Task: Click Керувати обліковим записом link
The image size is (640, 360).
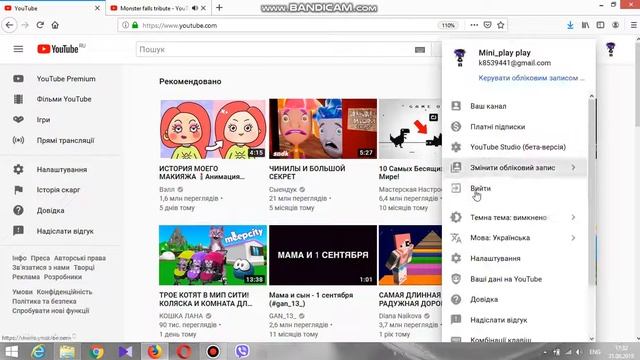Action: coord(531,78)
